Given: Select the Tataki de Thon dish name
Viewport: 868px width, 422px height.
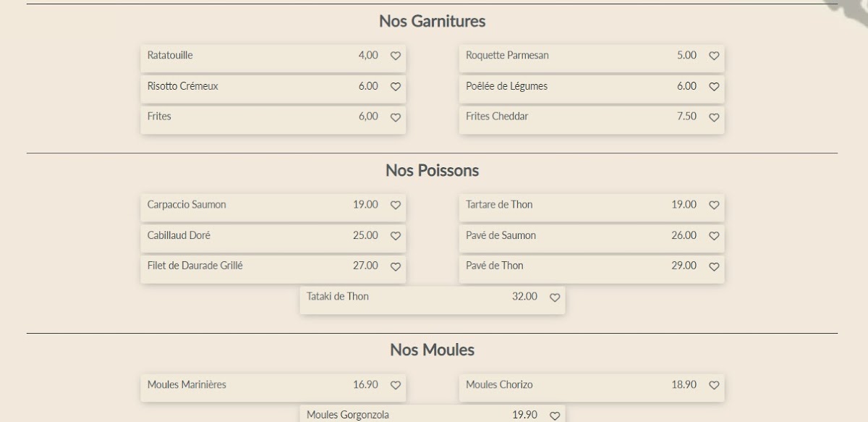Looking at the screenshot, I should click(338, 296).
